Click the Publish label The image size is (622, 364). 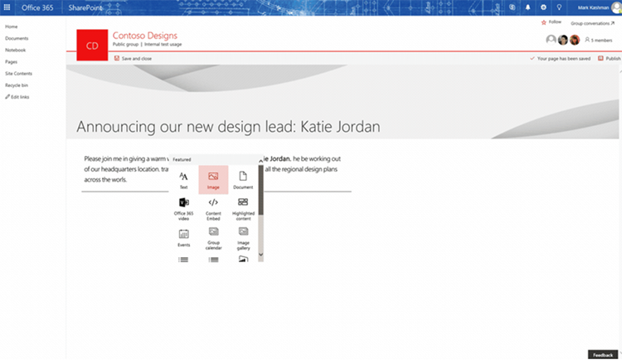tap(613, 58)
